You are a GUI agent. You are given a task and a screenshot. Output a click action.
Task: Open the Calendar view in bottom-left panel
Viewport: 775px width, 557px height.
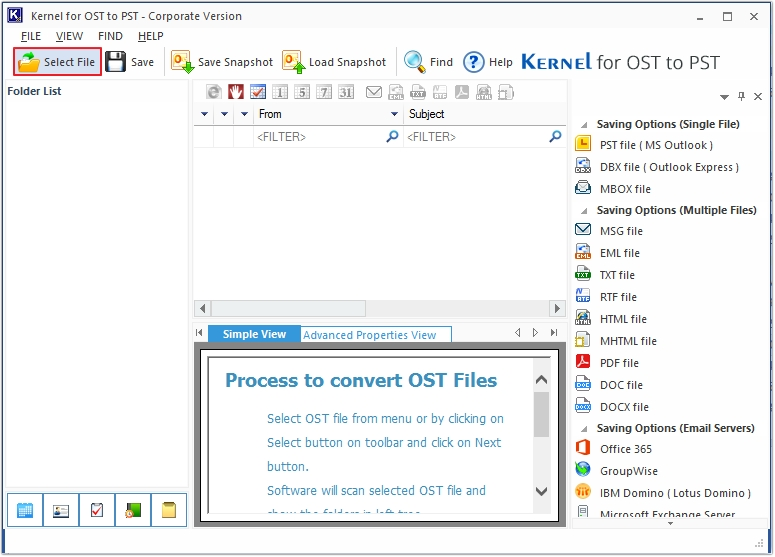(25, 510)
